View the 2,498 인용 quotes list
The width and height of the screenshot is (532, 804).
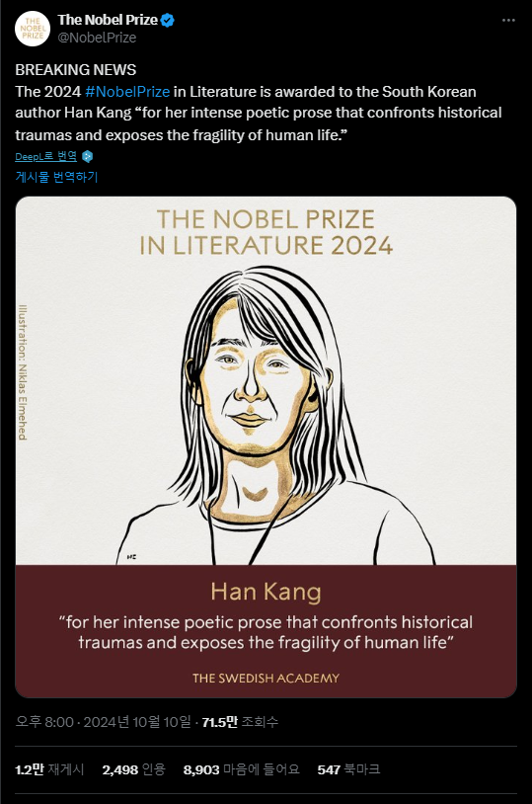[x=134, y=769]
